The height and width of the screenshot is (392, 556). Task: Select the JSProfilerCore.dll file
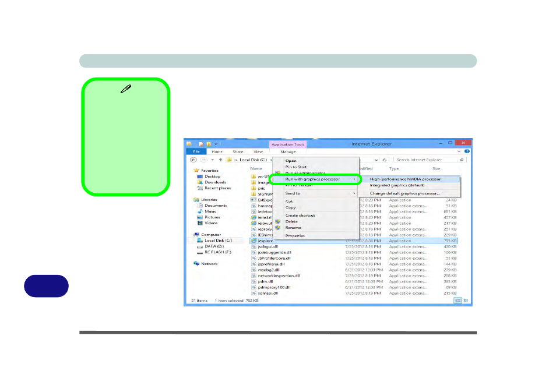tap(274, 259)
